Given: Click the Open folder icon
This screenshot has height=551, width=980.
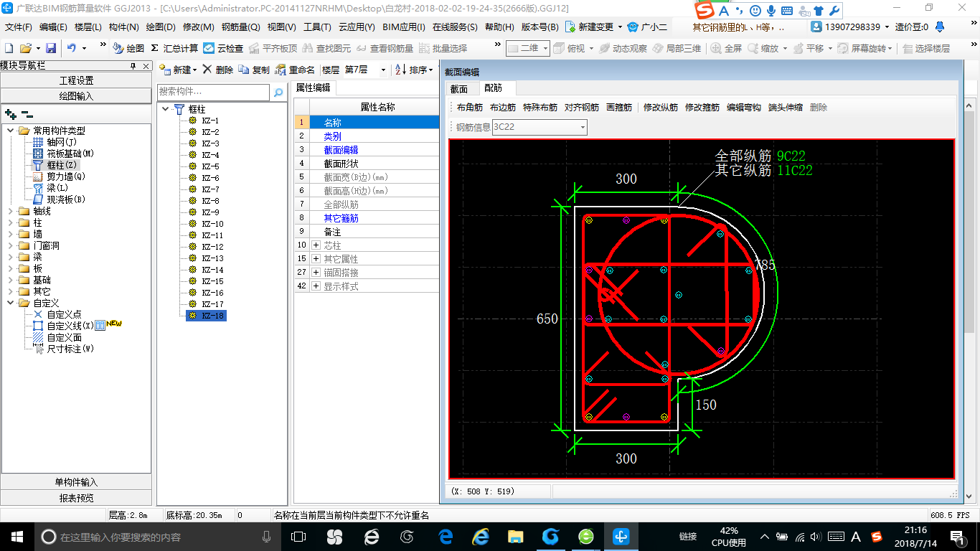Looking at the screenshot, I should click(x=25, y=48).
